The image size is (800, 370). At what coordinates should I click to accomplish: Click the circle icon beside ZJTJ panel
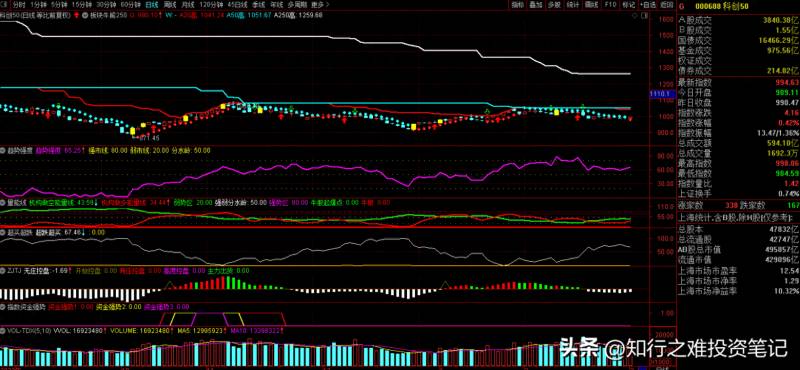point(3,270)
